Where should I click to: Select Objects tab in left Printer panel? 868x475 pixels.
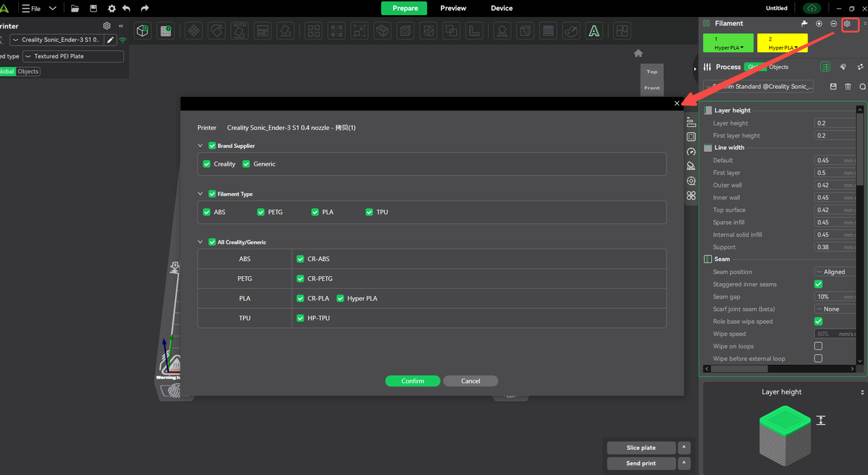click(x=28, y=71)
